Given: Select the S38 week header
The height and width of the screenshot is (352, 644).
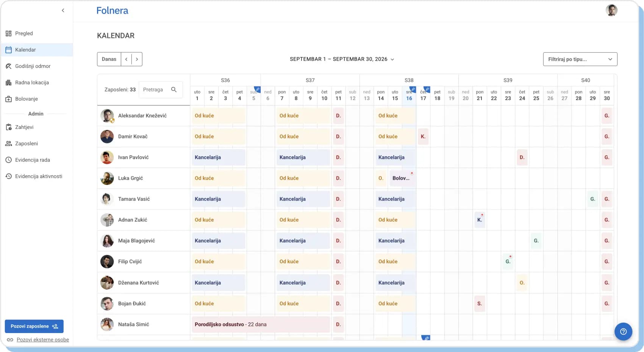Looking at the screenshot, I should 409,80.
